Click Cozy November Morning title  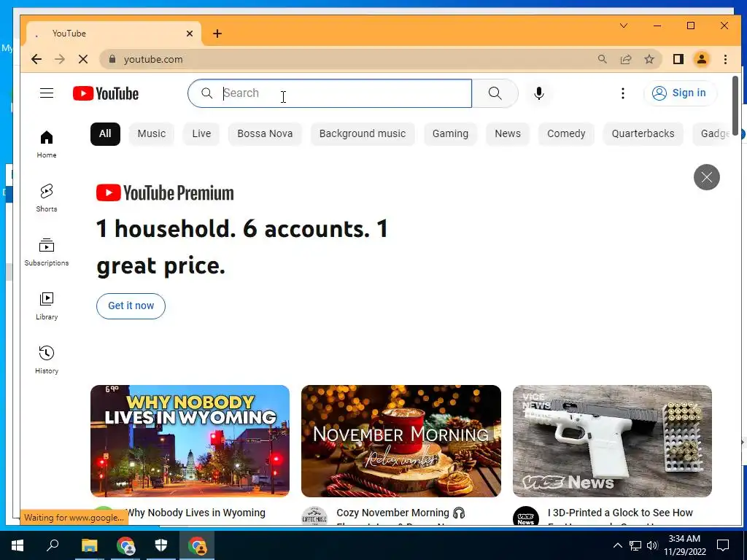(400, 513)
